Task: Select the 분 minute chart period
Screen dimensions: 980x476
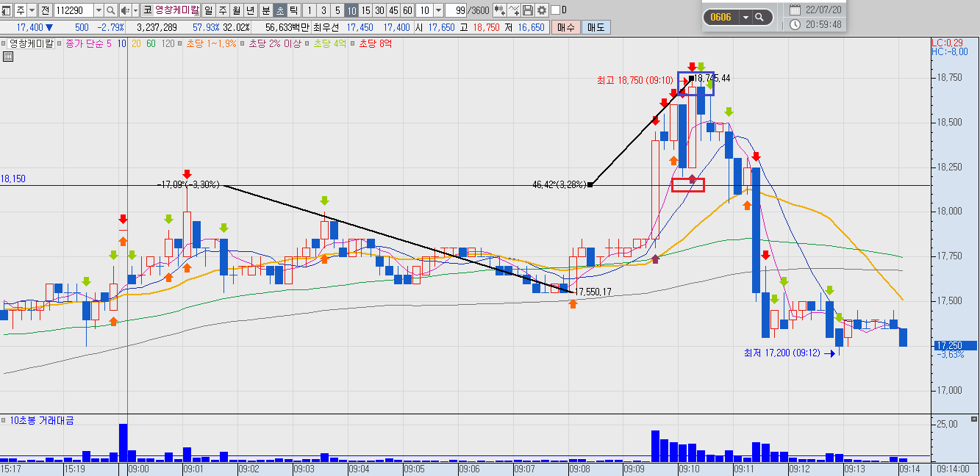Action: pyautogui.click(x=266, y=10)
